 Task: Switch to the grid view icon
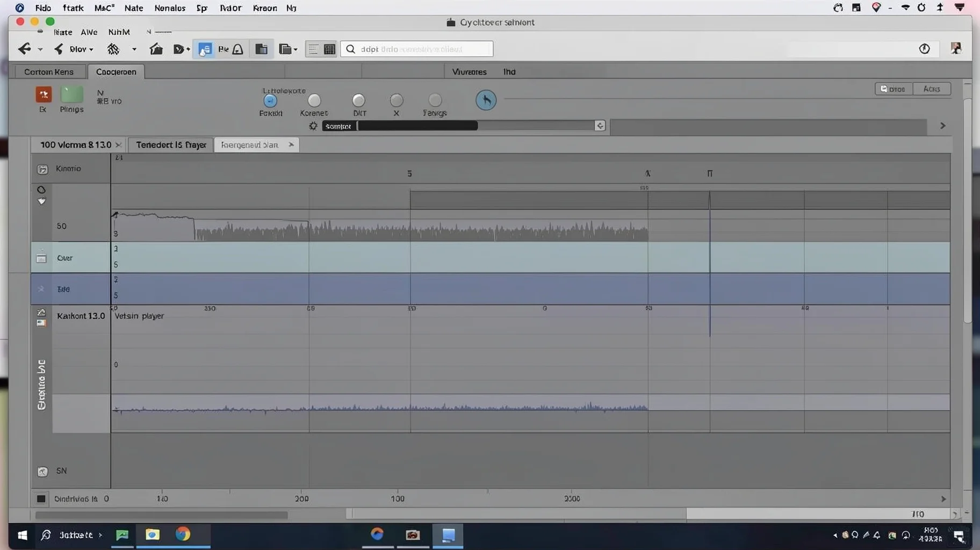[x=329, y=49]
